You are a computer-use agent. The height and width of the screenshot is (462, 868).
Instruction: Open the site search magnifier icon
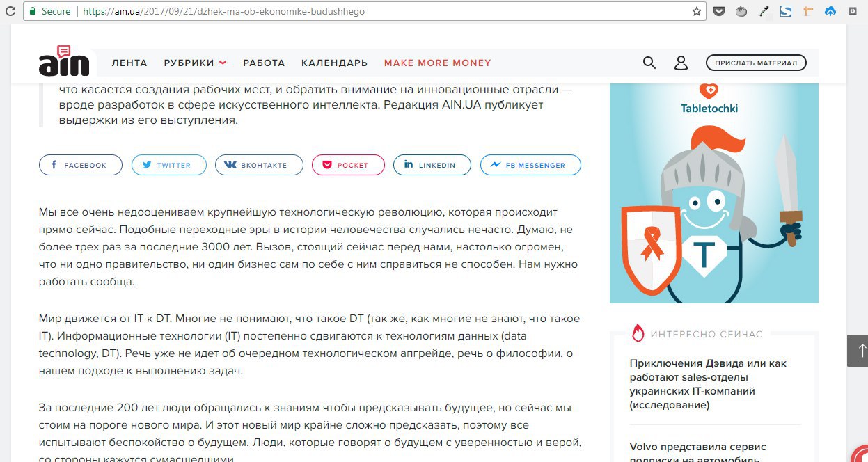(649, 63)
